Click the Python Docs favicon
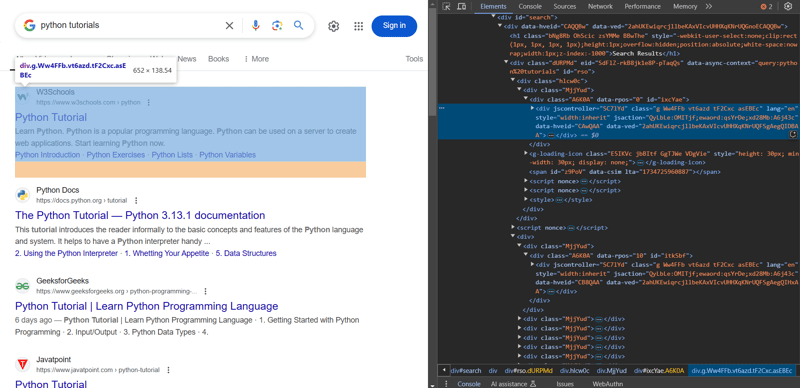 point(22,195)
